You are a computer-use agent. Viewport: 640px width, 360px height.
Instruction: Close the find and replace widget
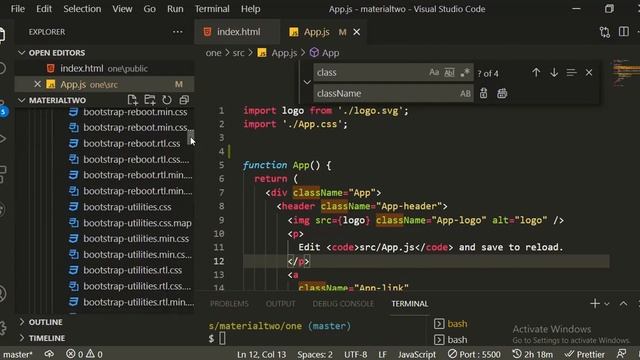(x=589, y=73)
